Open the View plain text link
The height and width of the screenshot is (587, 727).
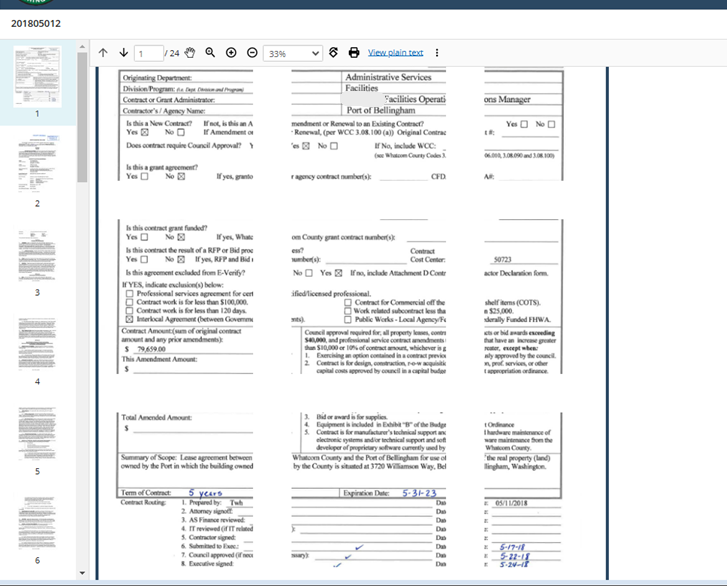tap(395, 52)
